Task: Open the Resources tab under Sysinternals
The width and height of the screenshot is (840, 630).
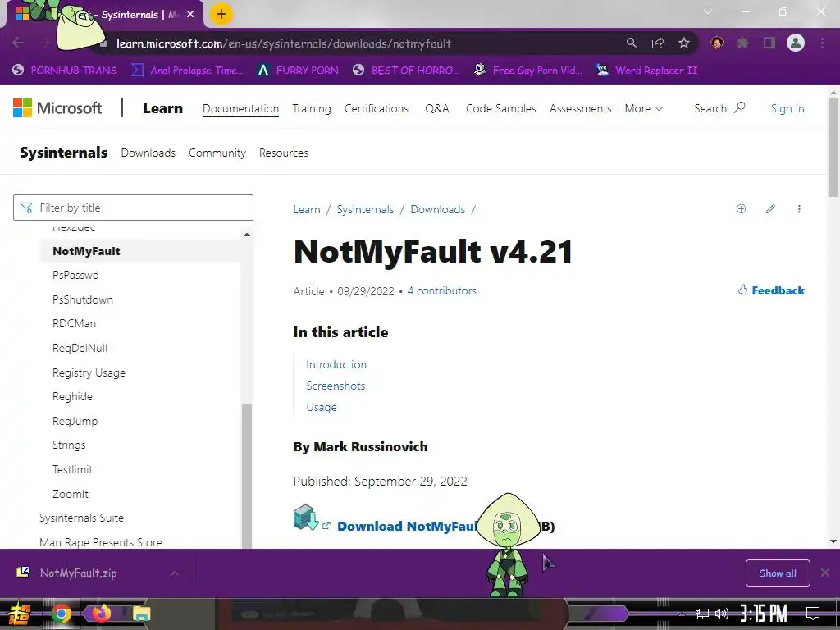Action: [x=283, y=153]
